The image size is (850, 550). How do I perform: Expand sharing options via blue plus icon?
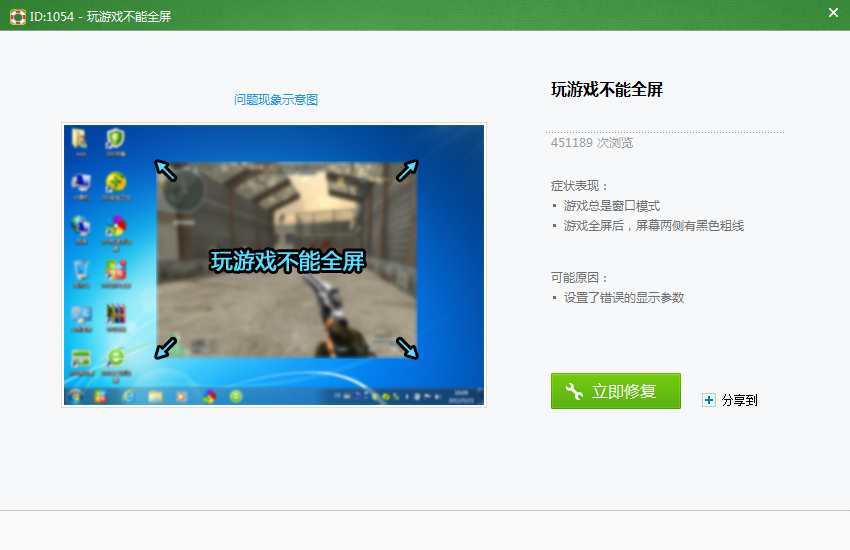(709, 400)
